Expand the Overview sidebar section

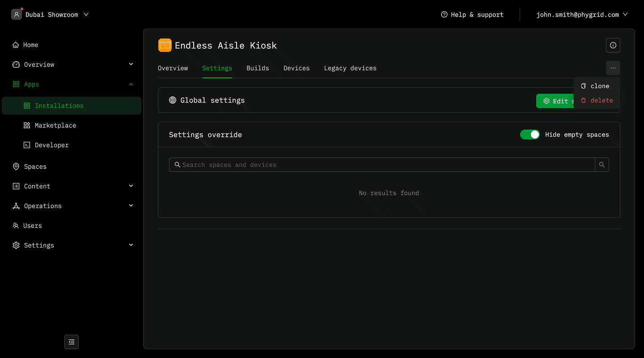pos(131,64)
